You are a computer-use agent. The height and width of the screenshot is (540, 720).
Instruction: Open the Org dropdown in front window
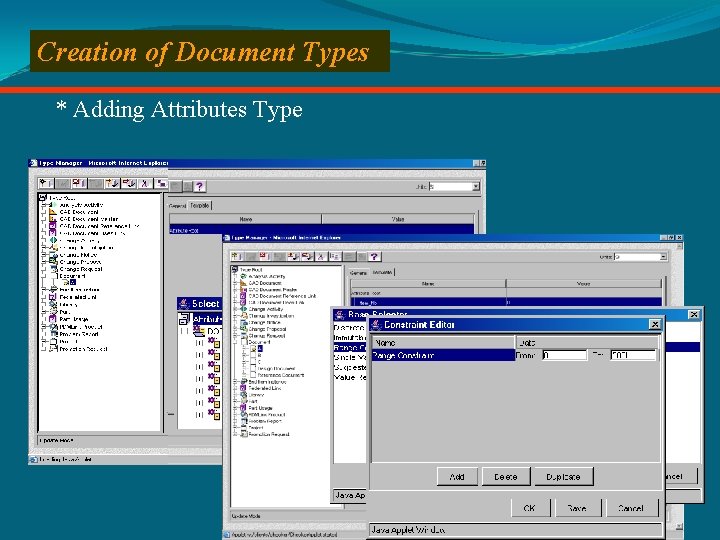pyautogui.click(x=662, y=257)
